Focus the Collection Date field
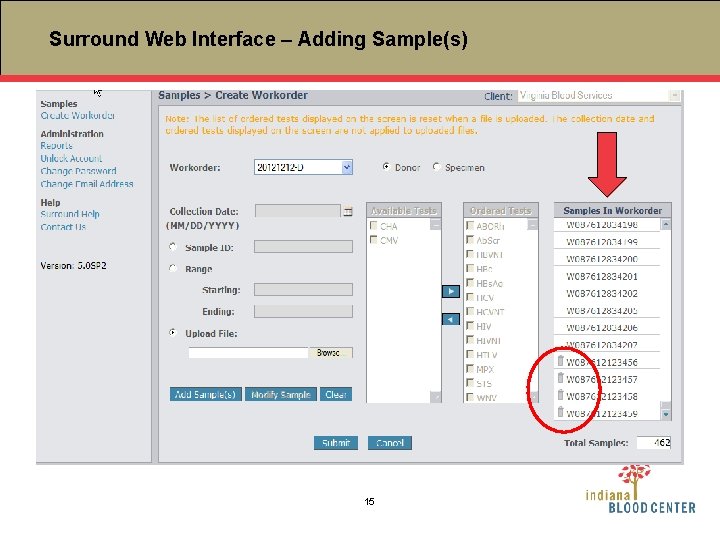Viewport: 720px width, 540px height. pyautogui.click(x=298, y=211)
